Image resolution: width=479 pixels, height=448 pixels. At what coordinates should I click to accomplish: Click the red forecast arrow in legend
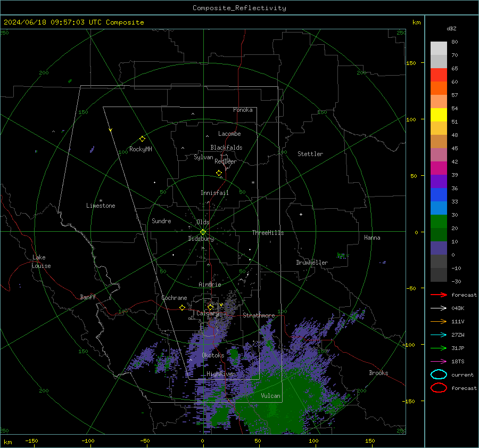[x=439, y=295]
